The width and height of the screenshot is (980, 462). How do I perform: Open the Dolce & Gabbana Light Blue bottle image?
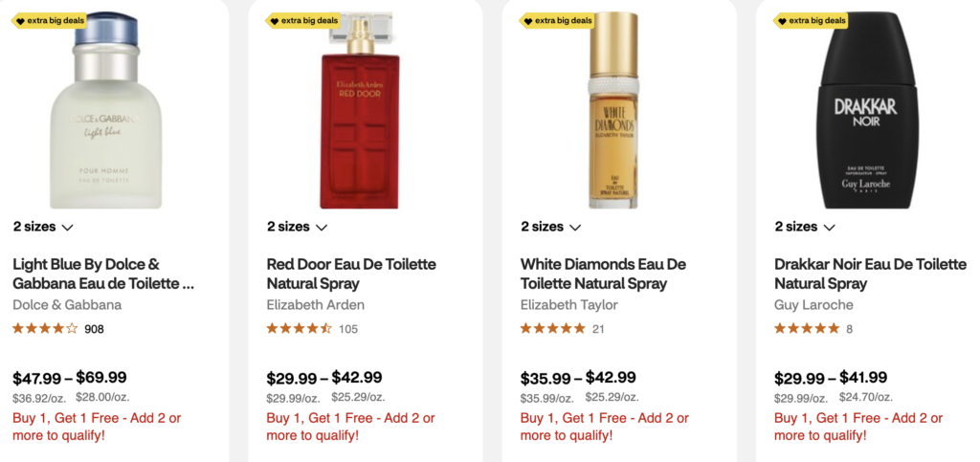tap(105, 111)
